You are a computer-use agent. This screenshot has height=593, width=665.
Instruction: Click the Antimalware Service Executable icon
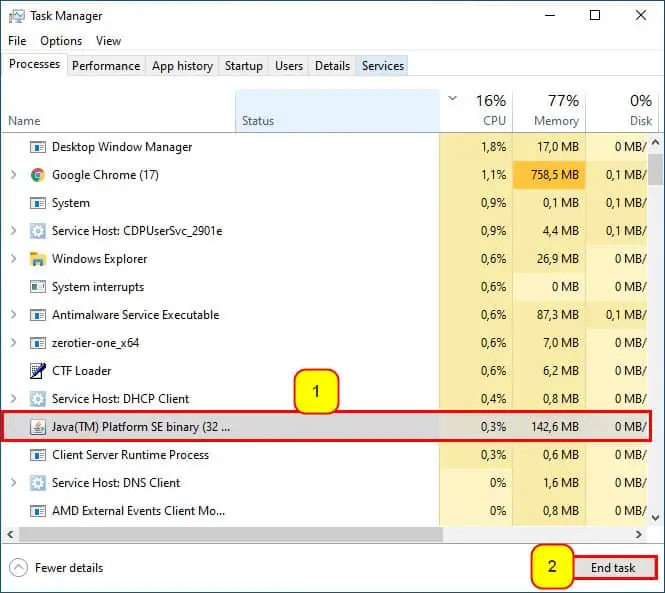click(38, 315)
